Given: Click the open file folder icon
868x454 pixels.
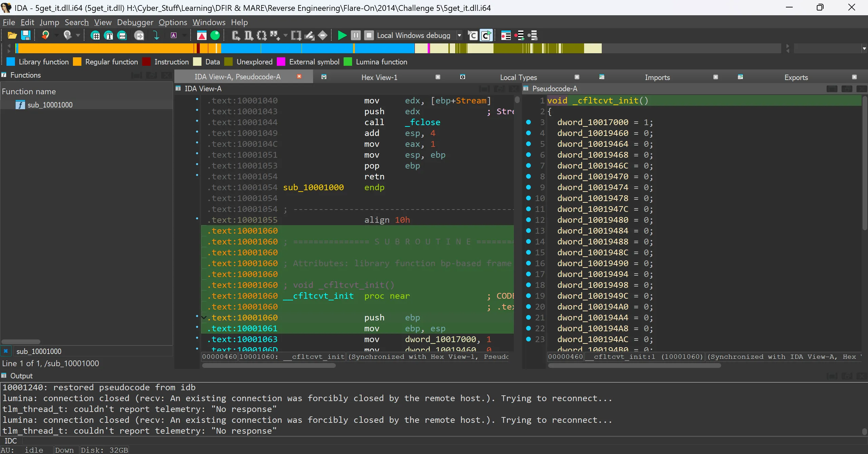Looking at the screenshot, I should click(12, 35).
